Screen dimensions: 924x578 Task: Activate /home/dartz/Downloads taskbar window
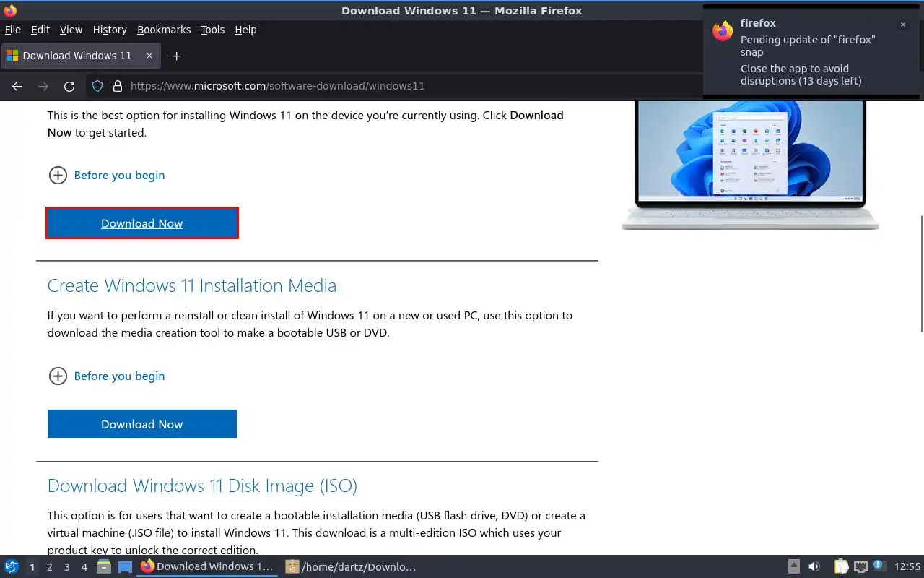pyautogui.click(x=352, y=567)
